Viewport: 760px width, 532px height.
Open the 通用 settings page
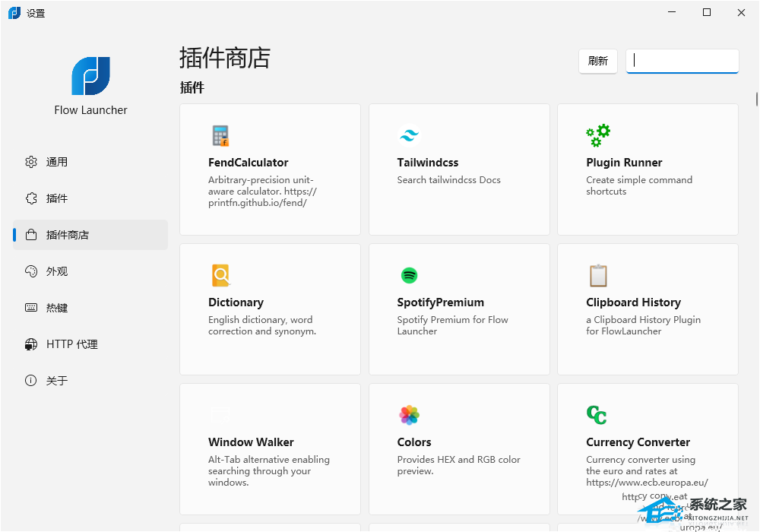pyautogui.click(x=90, y=162)
